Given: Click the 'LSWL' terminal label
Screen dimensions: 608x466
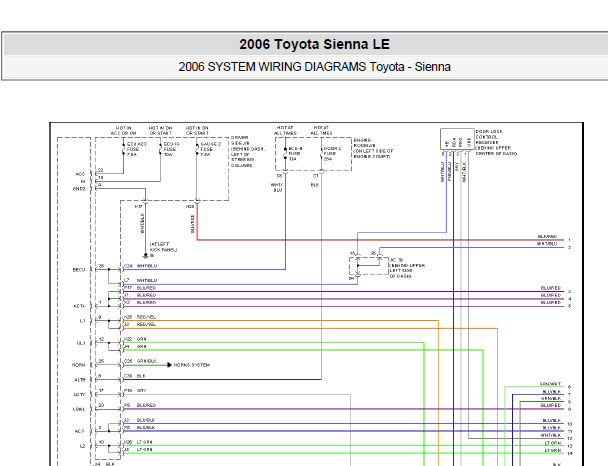Looking at the screenshot, I should tap(79, 409).
